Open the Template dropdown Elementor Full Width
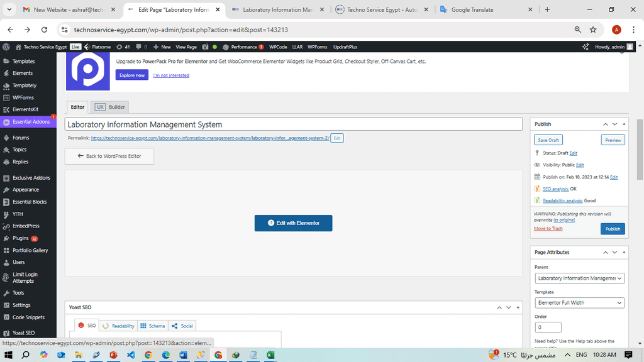This screenshot has height=362, width=644. [579, 303]
